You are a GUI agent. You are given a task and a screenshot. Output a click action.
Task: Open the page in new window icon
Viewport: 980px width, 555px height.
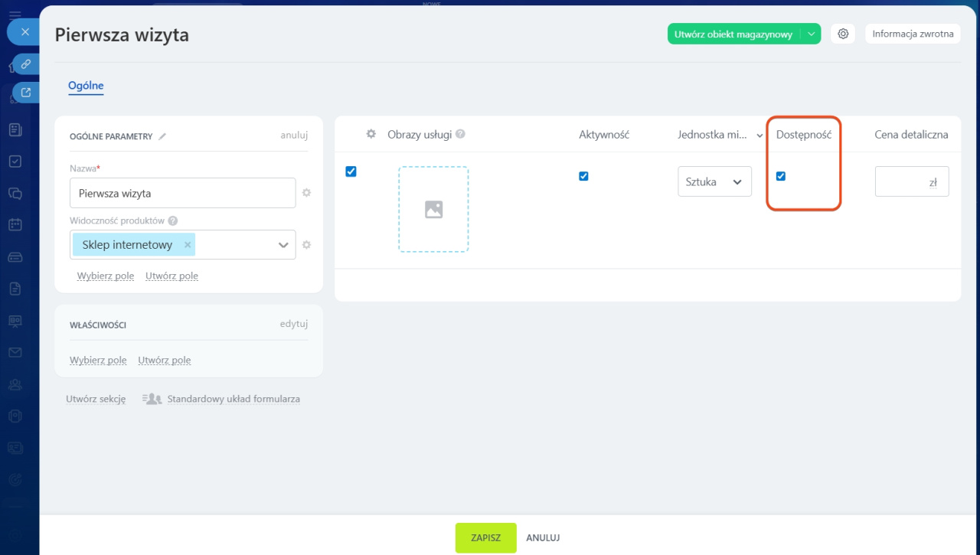point(25,93)
